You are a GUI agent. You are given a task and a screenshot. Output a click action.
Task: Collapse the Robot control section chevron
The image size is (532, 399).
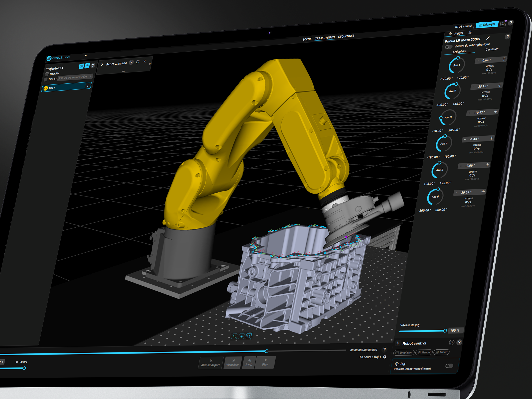click(398, 343)
